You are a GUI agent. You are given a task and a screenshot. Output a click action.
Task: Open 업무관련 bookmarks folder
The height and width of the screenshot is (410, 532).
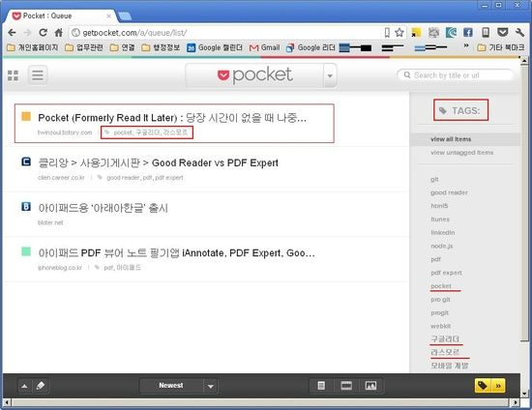tap(84, 47)
